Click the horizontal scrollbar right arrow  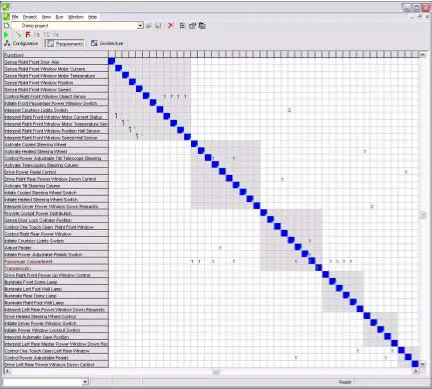(416, 371)
